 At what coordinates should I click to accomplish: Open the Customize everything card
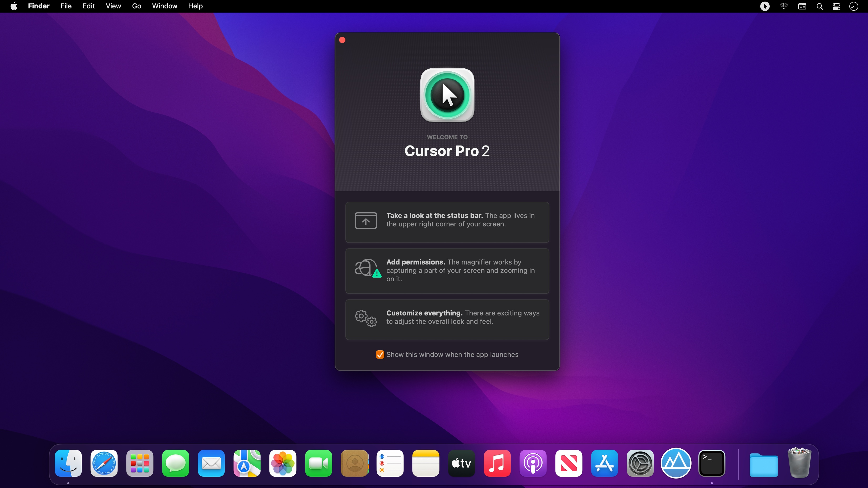coord(447,319)
